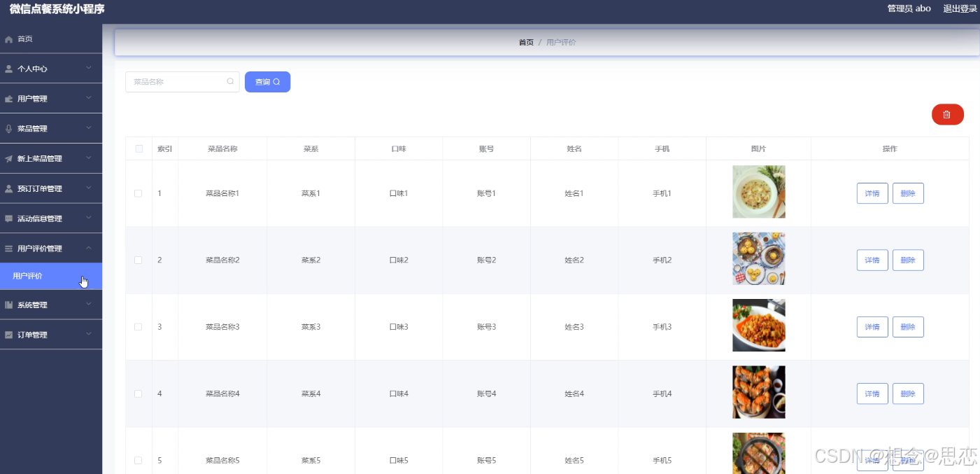
Task: Click the 菜系 column header
Action: click(x=311, y=149)
